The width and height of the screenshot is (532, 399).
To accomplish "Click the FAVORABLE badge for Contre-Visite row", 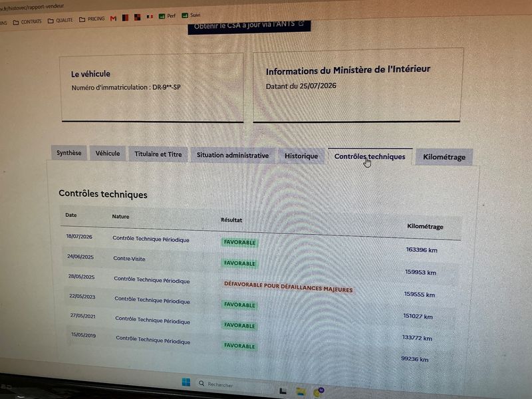I will point(239,263).
